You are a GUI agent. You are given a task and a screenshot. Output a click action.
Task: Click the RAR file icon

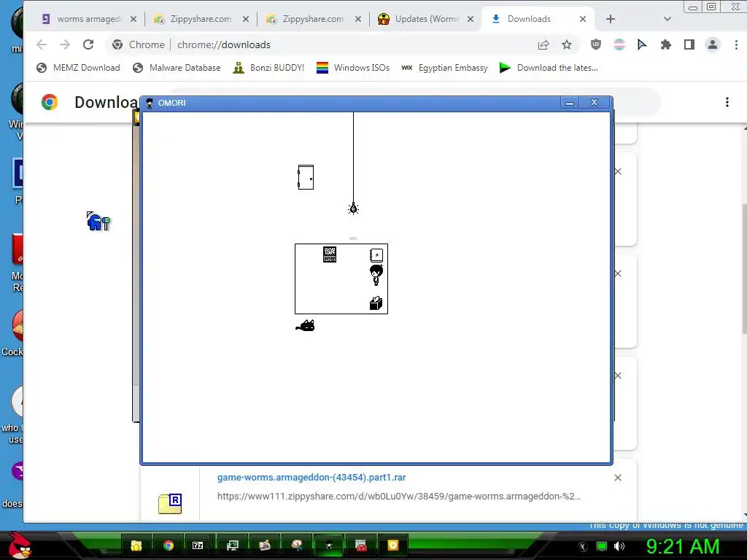[x=170, y=504]
